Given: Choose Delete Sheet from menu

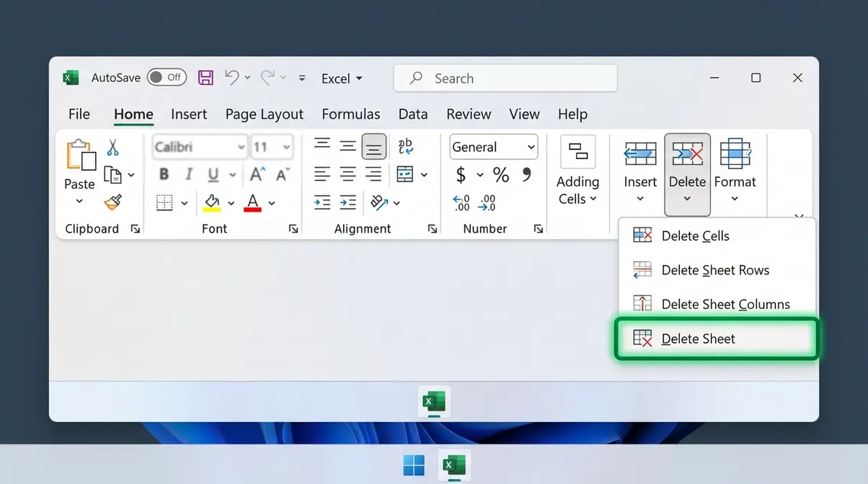Looking at the screenshot, I should [x=717, y=339].
